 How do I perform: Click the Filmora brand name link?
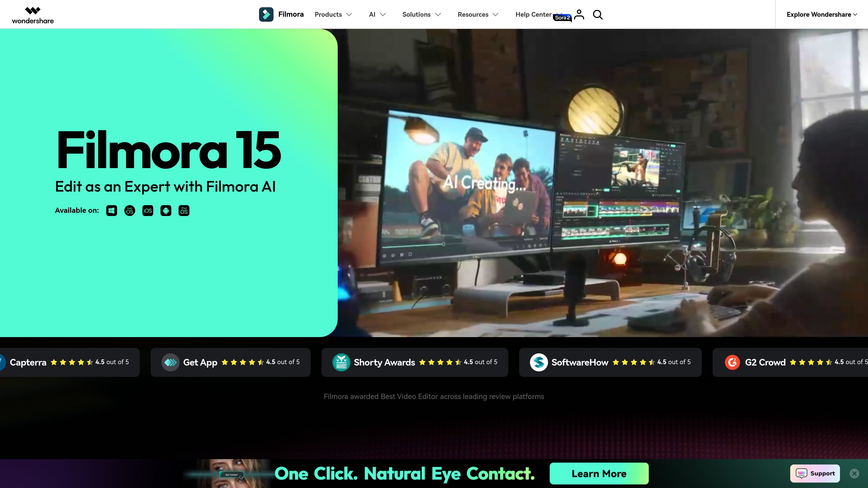coord(291,14)
